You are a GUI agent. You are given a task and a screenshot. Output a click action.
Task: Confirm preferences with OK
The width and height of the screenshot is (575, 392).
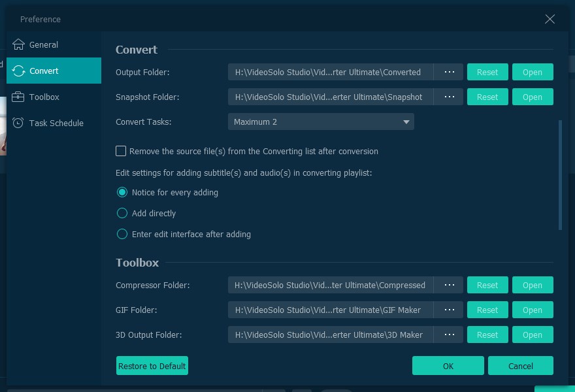click(x=448, y=365)
